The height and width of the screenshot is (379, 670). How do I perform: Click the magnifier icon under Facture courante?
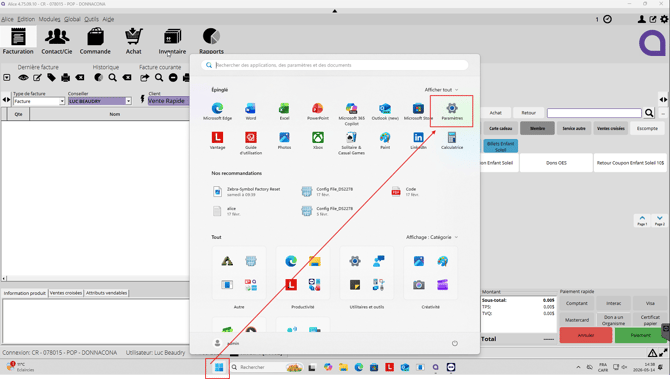point(159,78)
